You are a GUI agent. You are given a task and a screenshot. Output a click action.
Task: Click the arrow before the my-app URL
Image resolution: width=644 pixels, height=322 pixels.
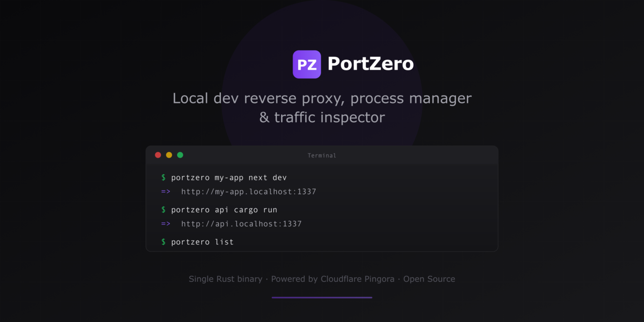[166, 192]
